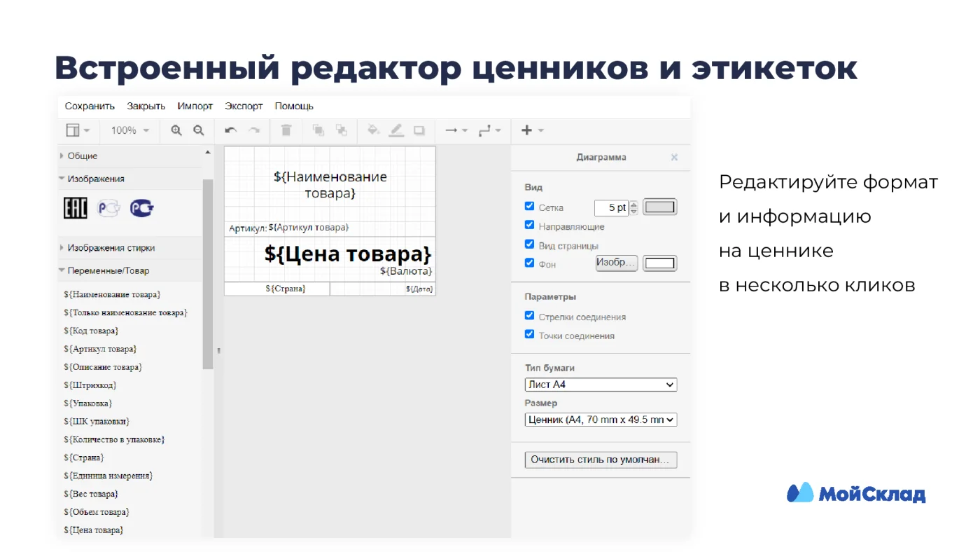
Task: Select the ${Артикул товара} variable in list
Action: tap(100, 349)
